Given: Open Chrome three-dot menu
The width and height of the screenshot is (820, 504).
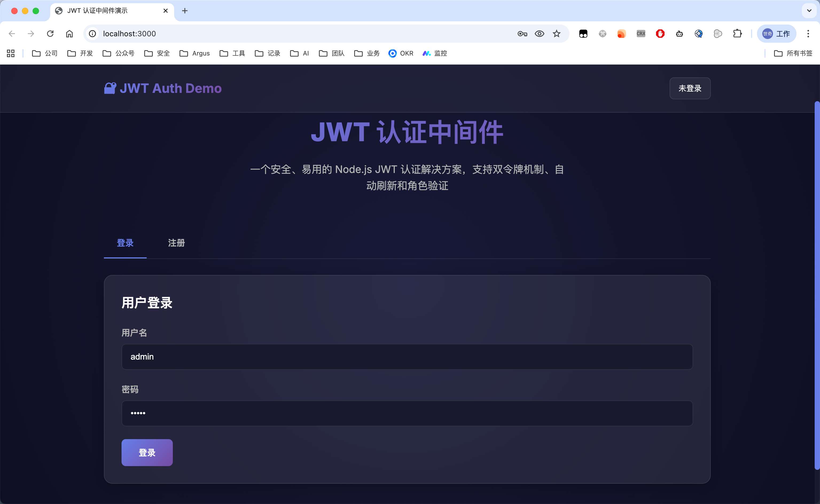Looking at the screenshot, I should pyautogui.click(x=808, y=34).
